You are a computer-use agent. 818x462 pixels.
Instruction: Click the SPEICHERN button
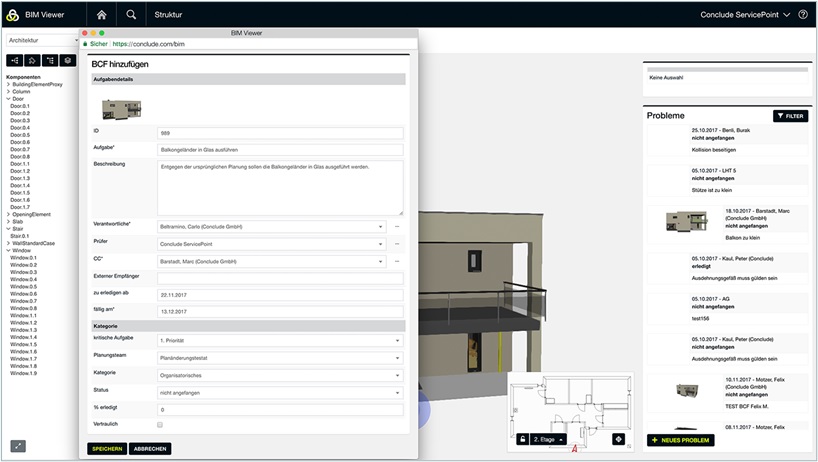(107, 449)
